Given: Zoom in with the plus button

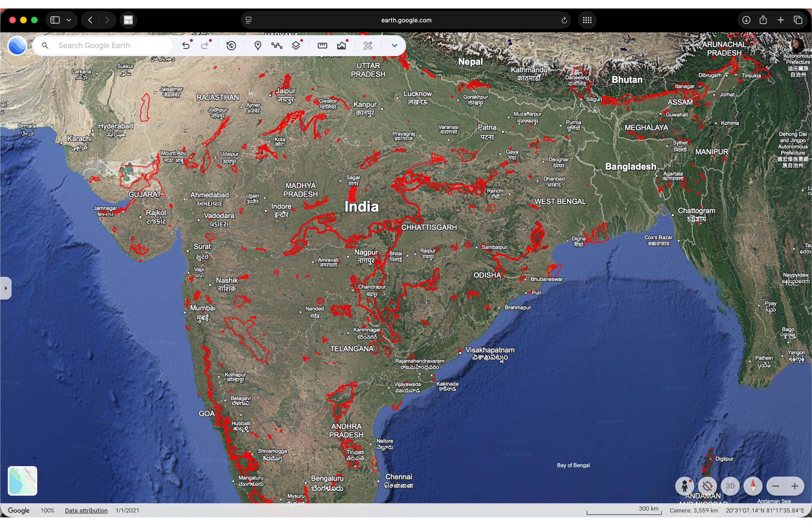Looking at the screenshot, I should tap(795, 486).
